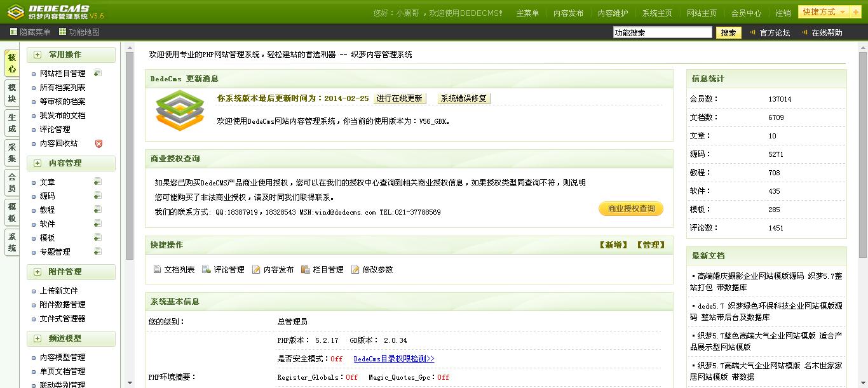Switch to the 模板 side tab
The width and height of the screenshot is (868, 388).
click(12, 213)
